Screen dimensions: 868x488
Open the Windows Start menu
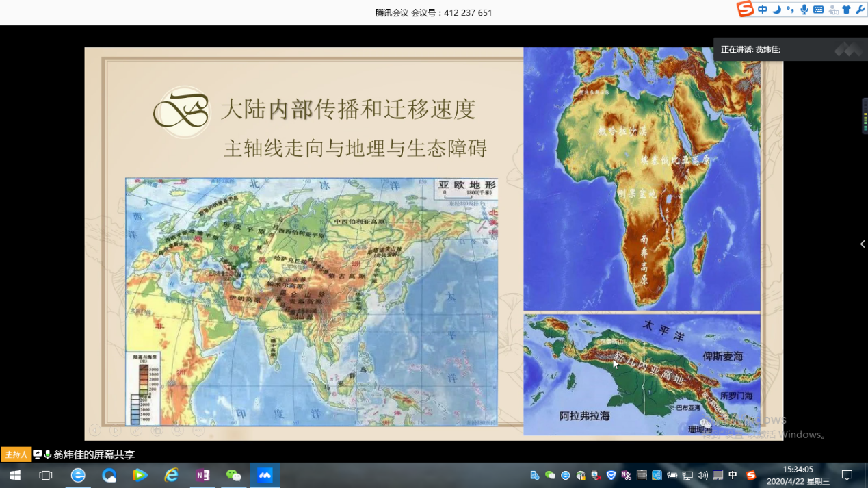click(x=15, y=475)
